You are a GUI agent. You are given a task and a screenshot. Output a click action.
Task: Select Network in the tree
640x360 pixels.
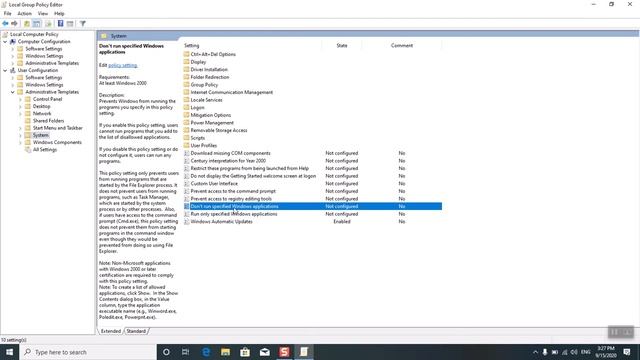(42, 113)
